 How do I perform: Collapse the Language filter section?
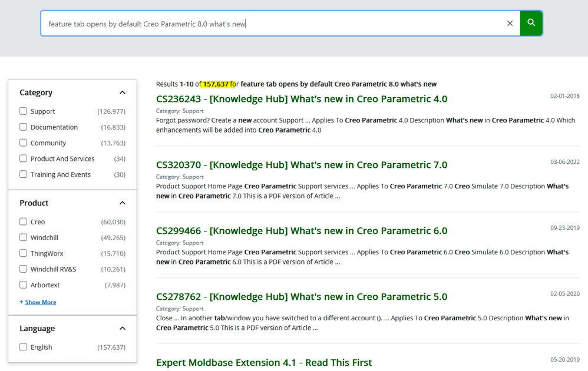click(123, 329)
